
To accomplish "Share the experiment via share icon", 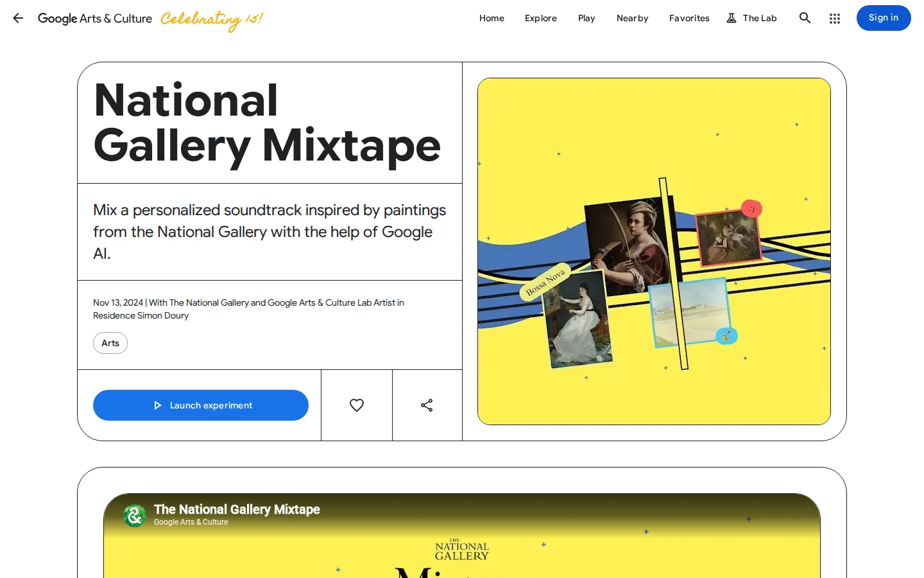I will 427,405.
